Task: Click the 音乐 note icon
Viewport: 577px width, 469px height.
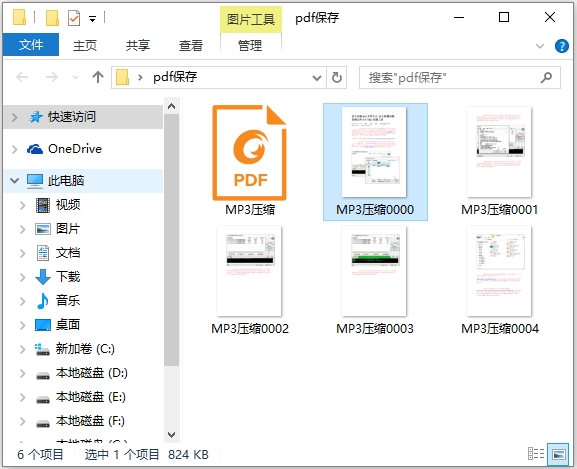Action: pos(43,301)
